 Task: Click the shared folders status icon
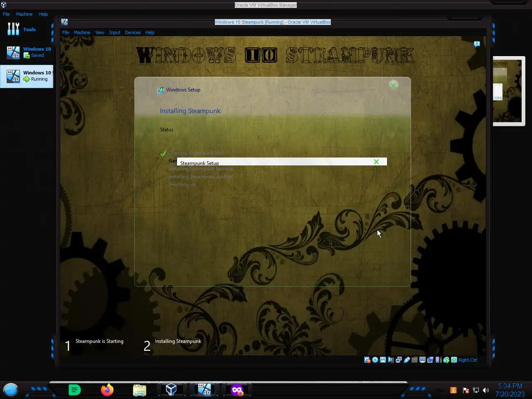click(414, 360)
